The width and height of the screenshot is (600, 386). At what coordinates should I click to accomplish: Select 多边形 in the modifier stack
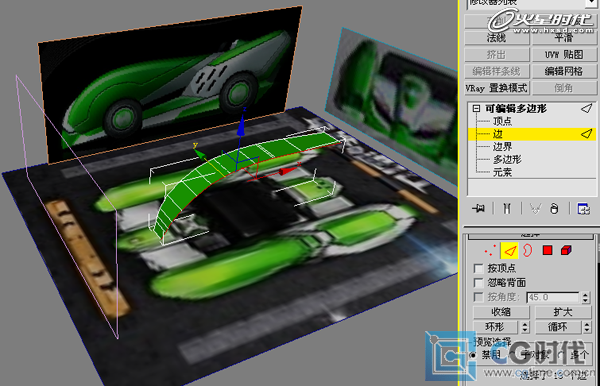(x=507, y=159)
